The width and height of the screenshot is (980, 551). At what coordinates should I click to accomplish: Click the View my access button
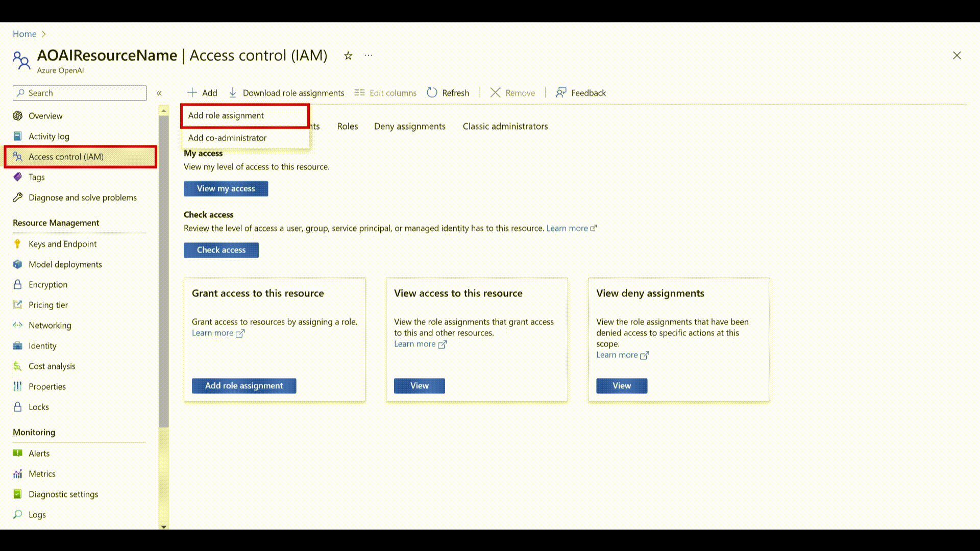coord(226,189)
